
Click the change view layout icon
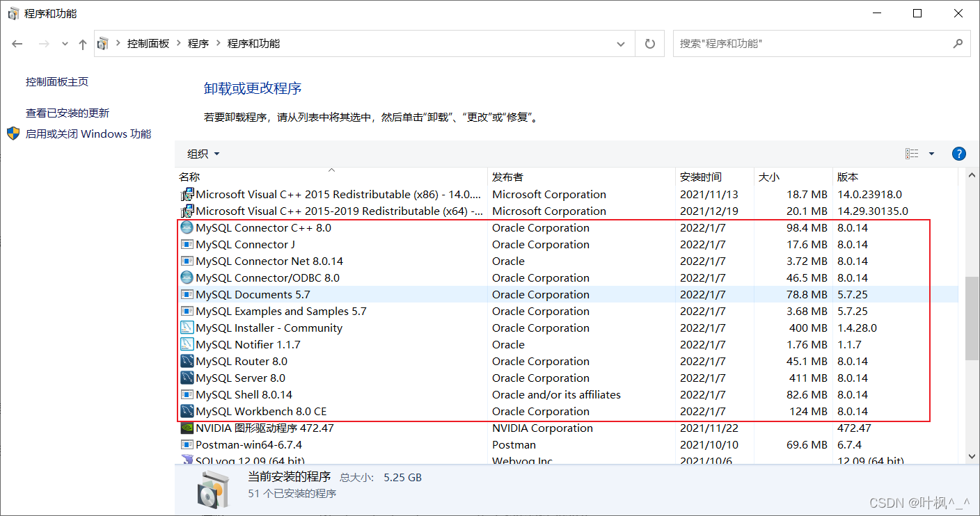(x=912, y=154)
